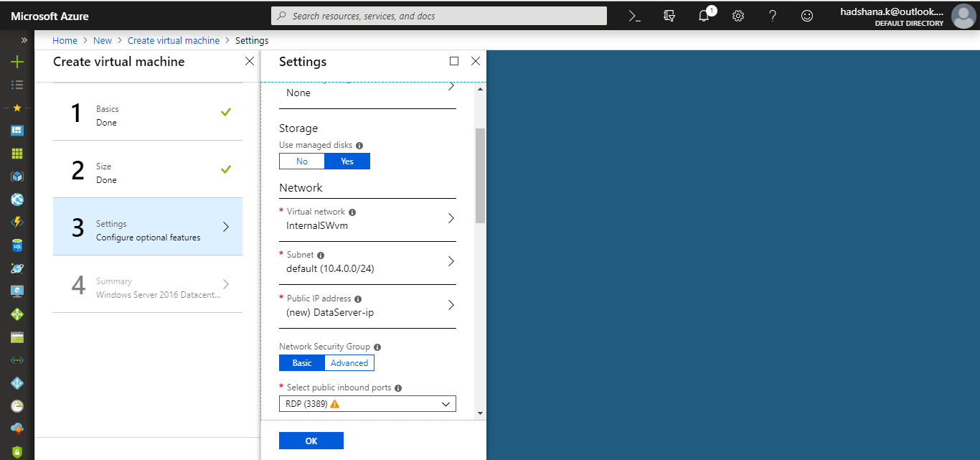Open Virtual network InternalSWvm selector
Screen dimensions: 980x460
point(367,219)
